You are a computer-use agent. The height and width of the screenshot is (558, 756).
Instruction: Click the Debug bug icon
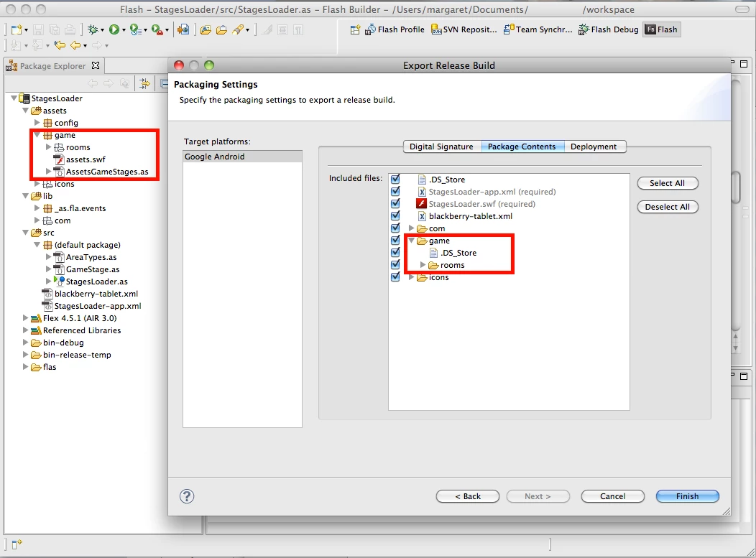(x=93, y=30)
